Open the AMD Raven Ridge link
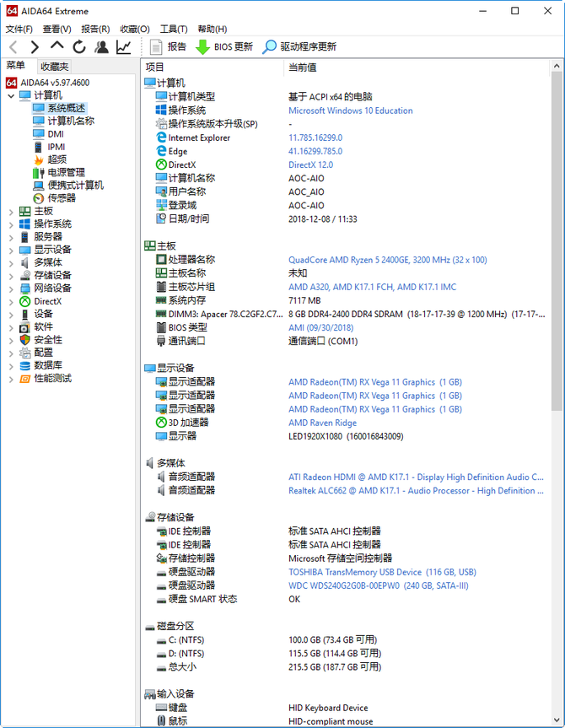 [x=323, y=423]
